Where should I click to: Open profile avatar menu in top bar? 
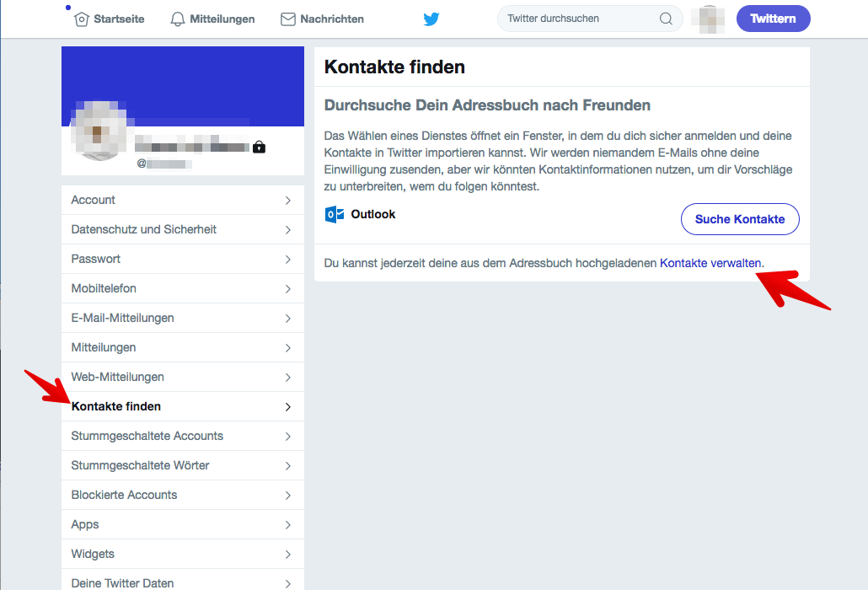click(708, 19)
